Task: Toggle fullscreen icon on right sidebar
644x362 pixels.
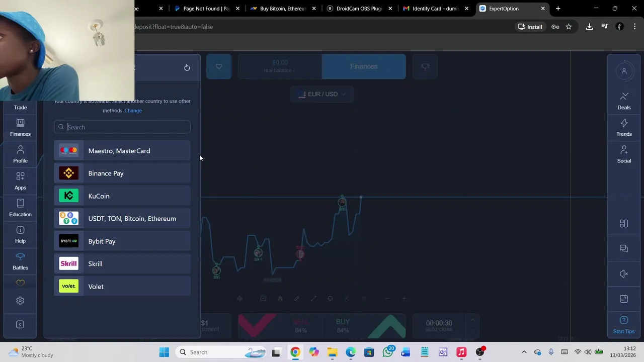Action: (x=624, y=299)
